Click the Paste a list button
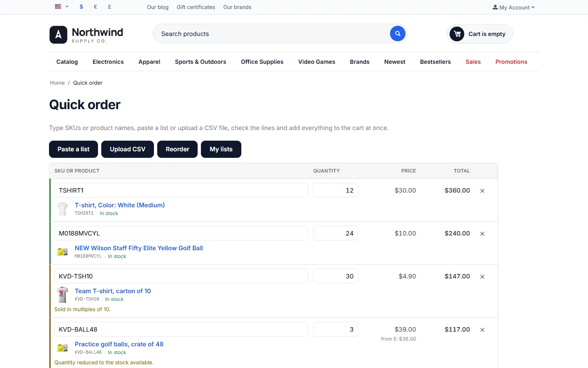The width and height of the screenshot is (588, 368). point(73,149)
